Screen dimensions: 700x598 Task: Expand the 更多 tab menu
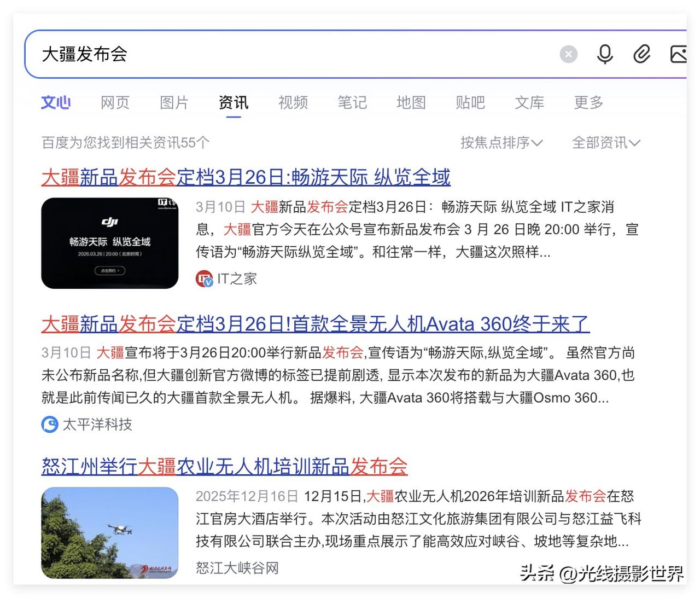tap(588, 102)
